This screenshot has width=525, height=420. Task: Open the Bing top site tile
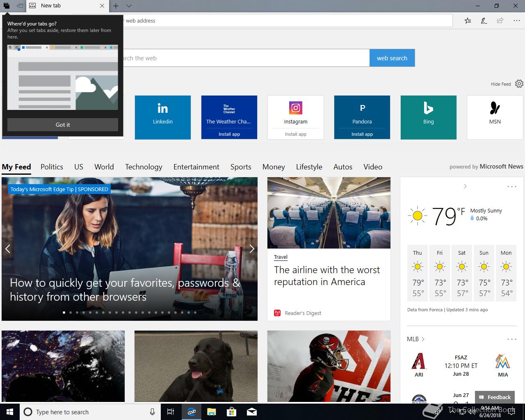coord(429,117)
